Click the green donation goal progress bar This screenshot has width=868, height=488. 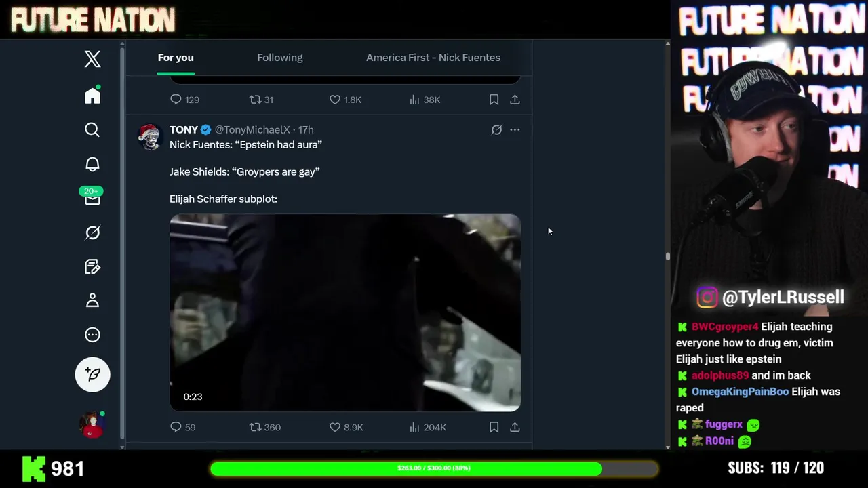point(434,468)
